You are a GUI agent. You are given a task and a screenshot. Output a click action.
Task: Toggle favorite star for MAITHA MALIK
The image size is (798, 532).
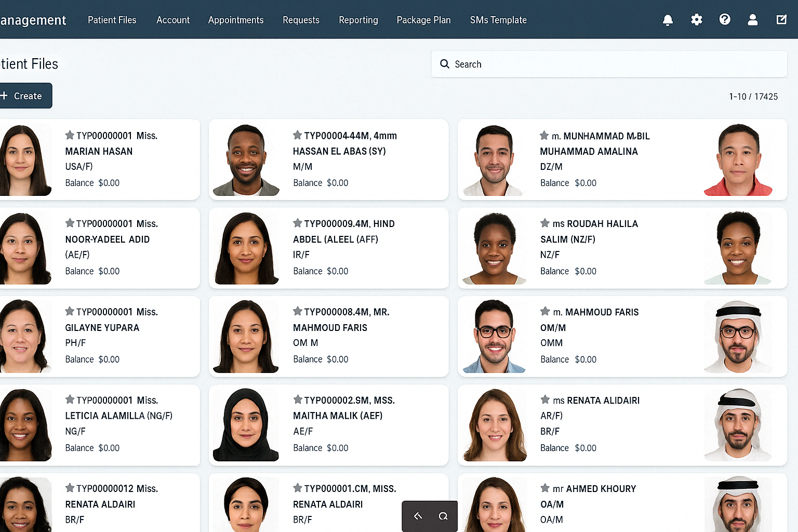click(x=297, y=400)
